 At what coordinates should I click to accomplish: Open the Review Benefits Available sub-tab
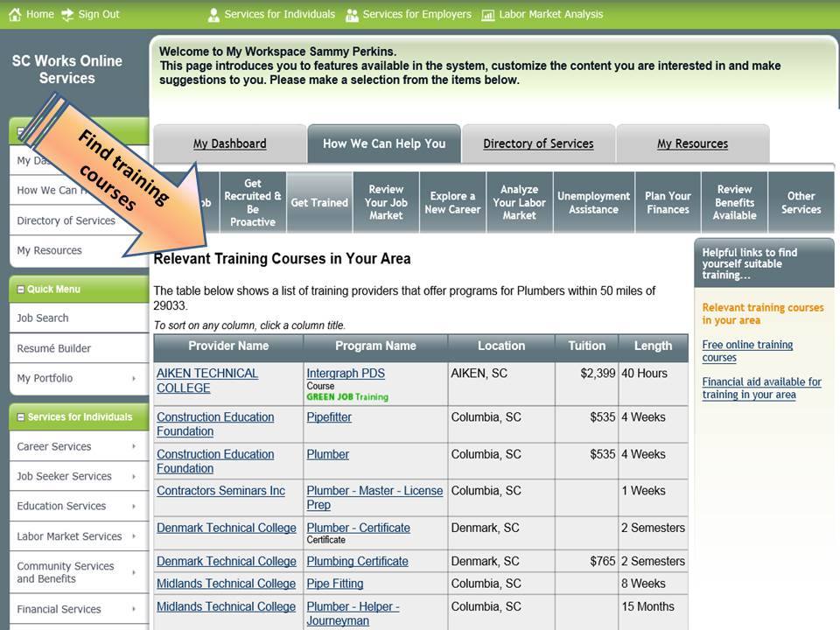click(x=734, y=202)
